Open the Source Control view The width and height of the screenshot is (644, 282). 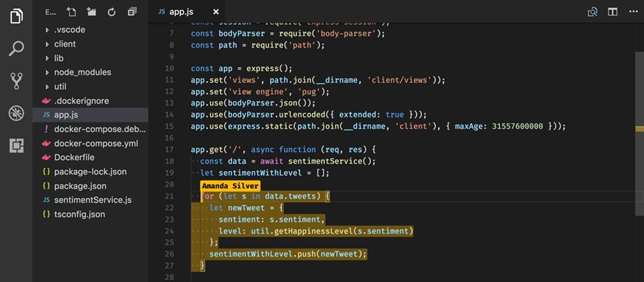17,81
